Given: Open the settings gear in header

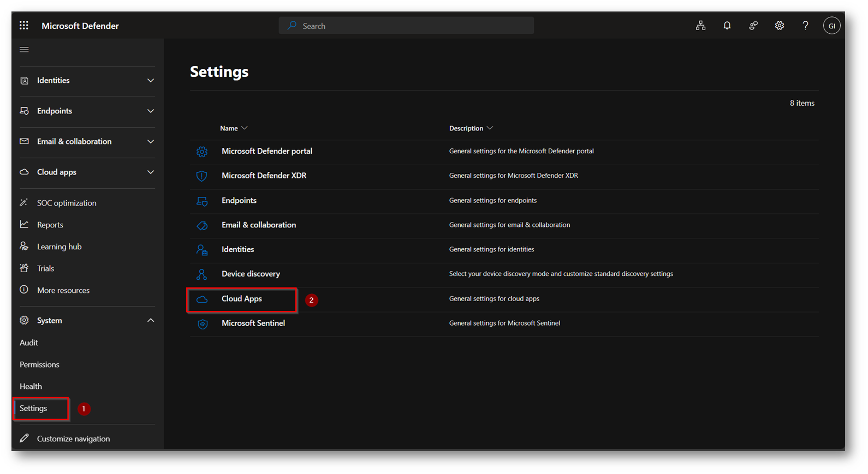Looking at the screenshot, I should pyautogui.click(x=779, y=26).
